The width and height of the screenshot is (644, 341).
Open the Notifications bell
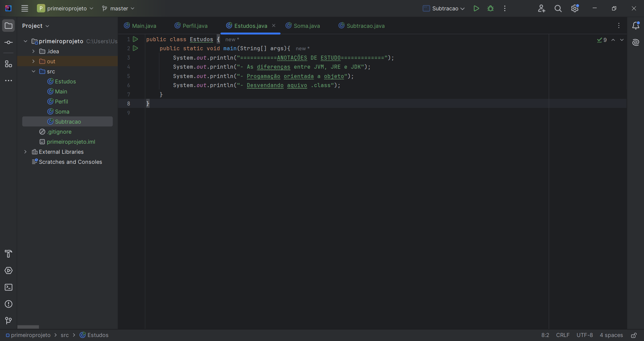click(x=636, y=26)
